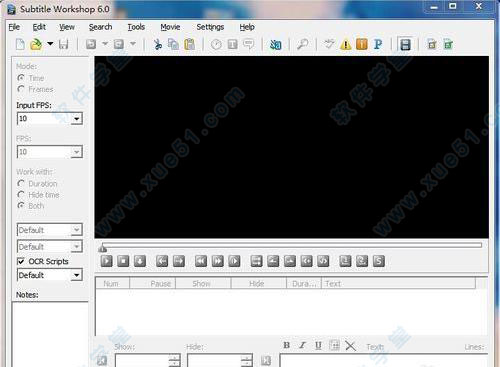This screenshot has height=367, width=500.
Task: Click the last green icon in toolbar
Action: (x=448, y=44)
